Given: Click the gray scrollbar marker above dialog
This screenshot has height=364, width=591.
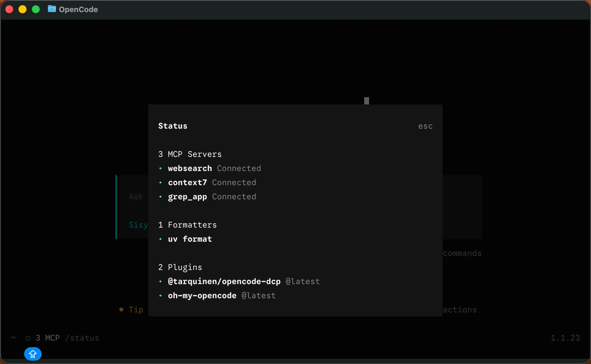Looking at the screenshot, I should pyautogui.click(x=366, y=101).
